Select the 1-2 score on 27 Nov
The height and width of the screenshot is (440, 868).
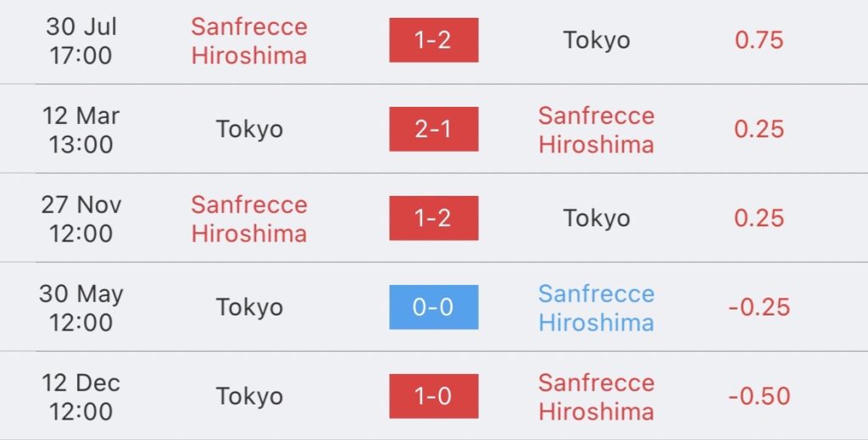click(433, 218)
